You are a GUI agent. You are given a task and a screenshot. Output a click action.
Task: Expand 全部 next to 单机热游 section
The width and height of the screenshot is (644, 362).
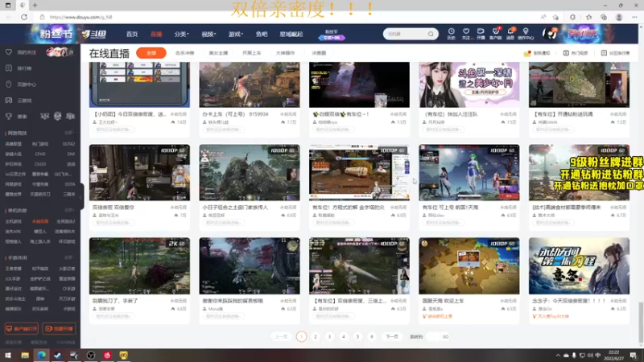(69, 210)
